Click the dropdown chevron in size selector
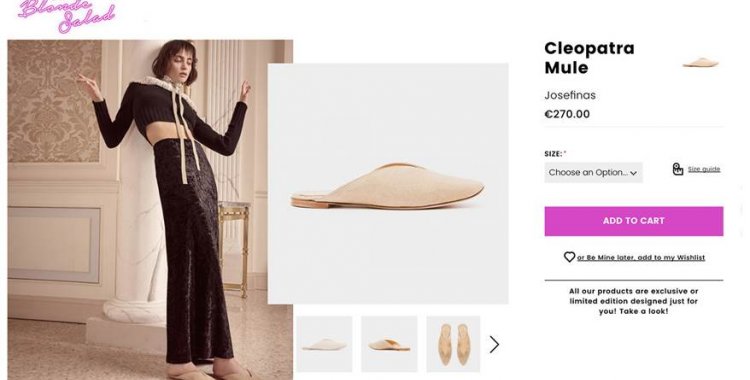The width and height of the screenshot is (750, 380). 633,173
